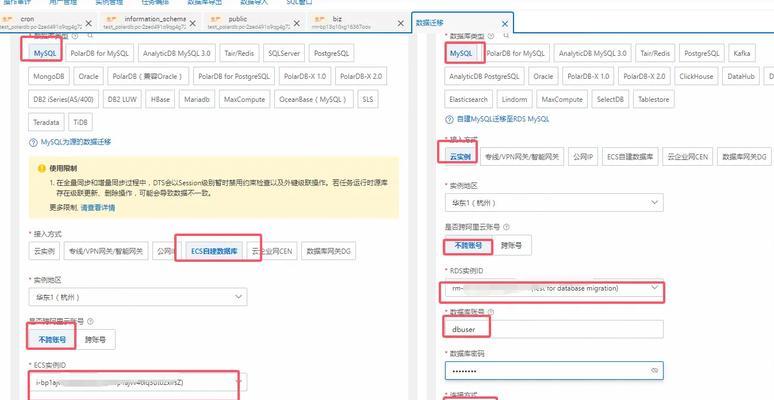Select Mariadb database type
Viewport: 774px width, 400px height.
coord(196,99)
